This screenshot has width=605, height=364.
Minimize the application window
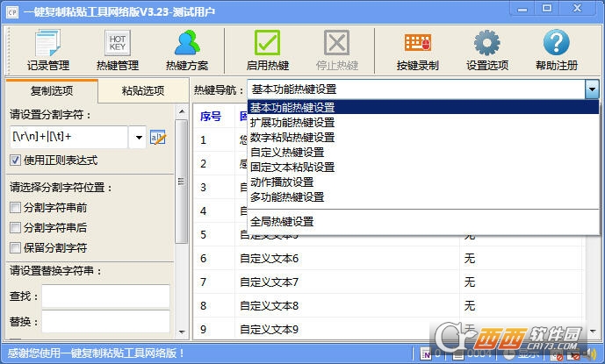[522, 9]
